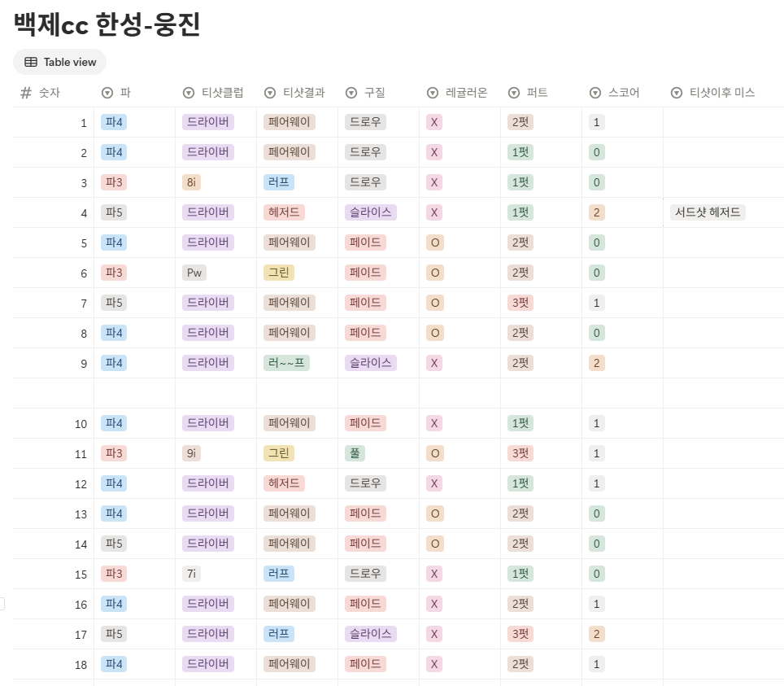Click the 풀 tag in row 11
The image size is (784, 686).
tap(355, 453)
